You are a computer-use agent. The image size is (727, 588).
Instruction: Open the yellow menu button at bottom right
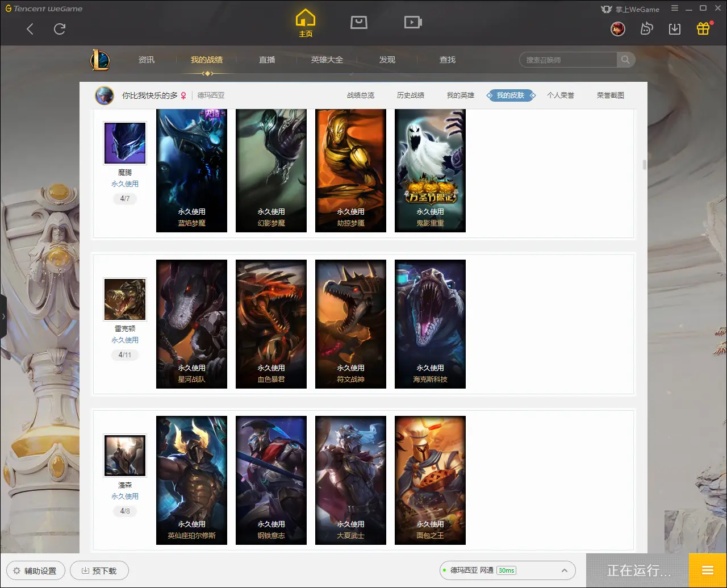click(708, 570)
